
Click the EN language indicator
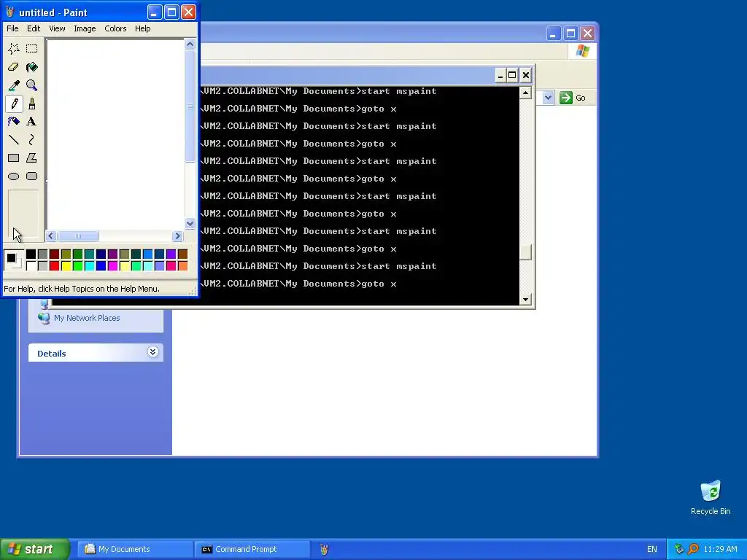click(651, 549)
